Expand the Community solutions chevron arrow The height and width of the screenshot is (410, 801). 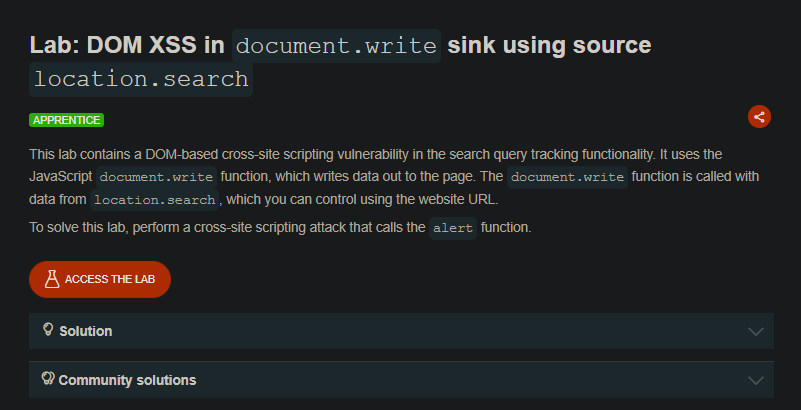pos(756,380)
